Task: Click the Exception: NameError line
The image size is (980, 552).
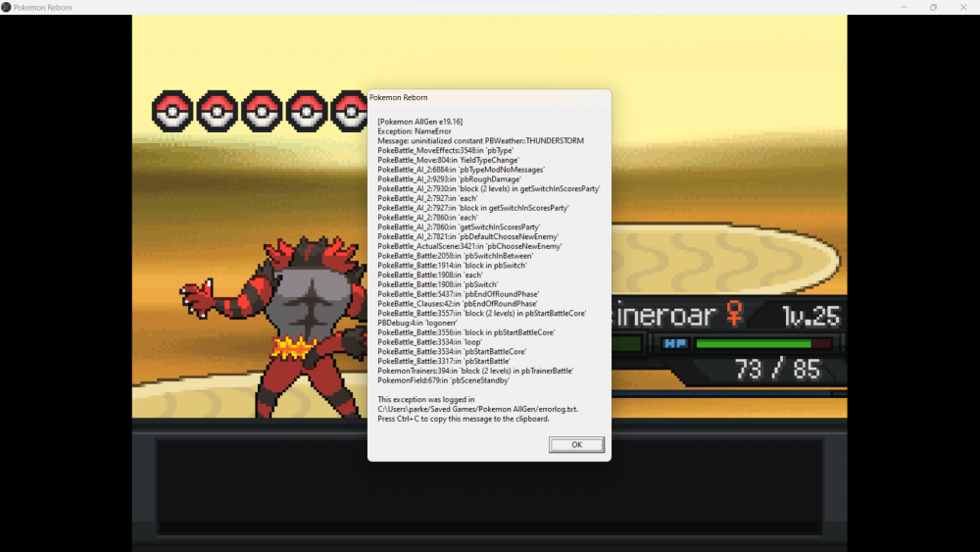Action: coord(415,131)
